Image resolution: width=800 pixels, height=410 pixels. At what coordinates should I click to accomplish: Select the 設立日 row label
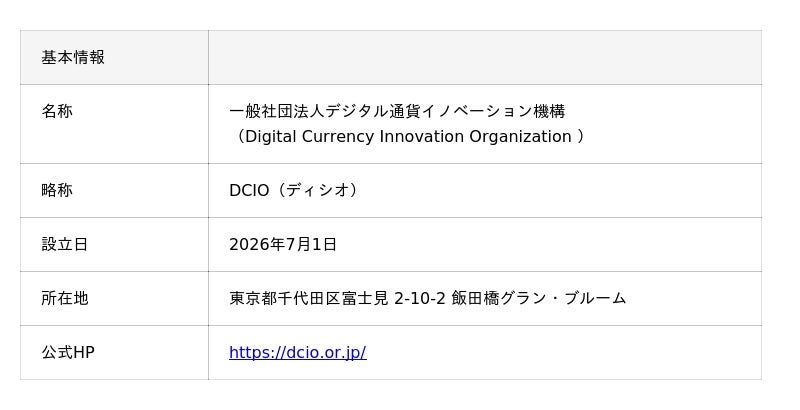(x=65, y=244)
